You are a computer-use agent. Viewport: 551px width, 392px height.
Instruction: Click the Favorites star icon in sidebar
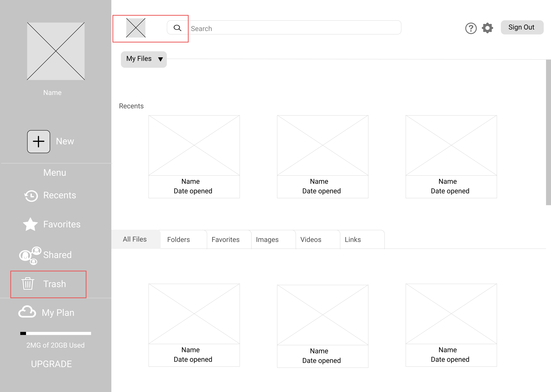click(30, 224)
